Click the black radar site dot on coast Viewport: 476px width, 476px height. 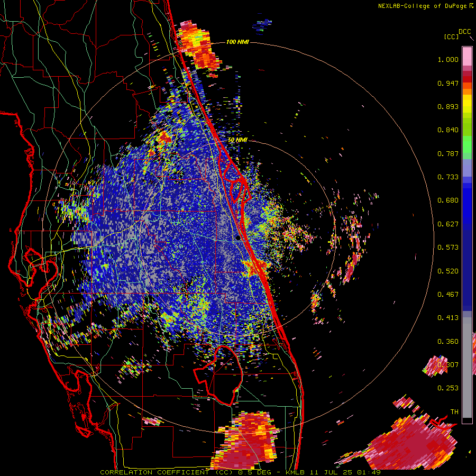pyautogui.click(x=237, y=239)
